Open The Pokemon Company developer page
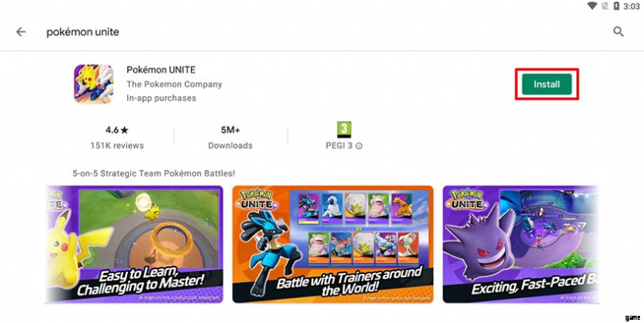Screen dimensions: 644x323 click(x=174, y=85)
